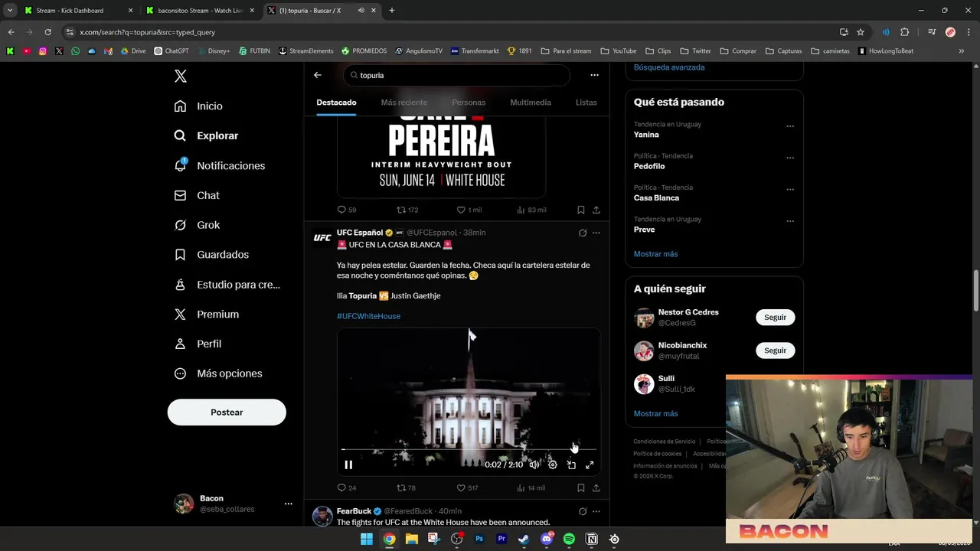This screenshot has width=980, height=551.
Task: Like the post with 1 mil likes
Action: click(x=469, y=210)
